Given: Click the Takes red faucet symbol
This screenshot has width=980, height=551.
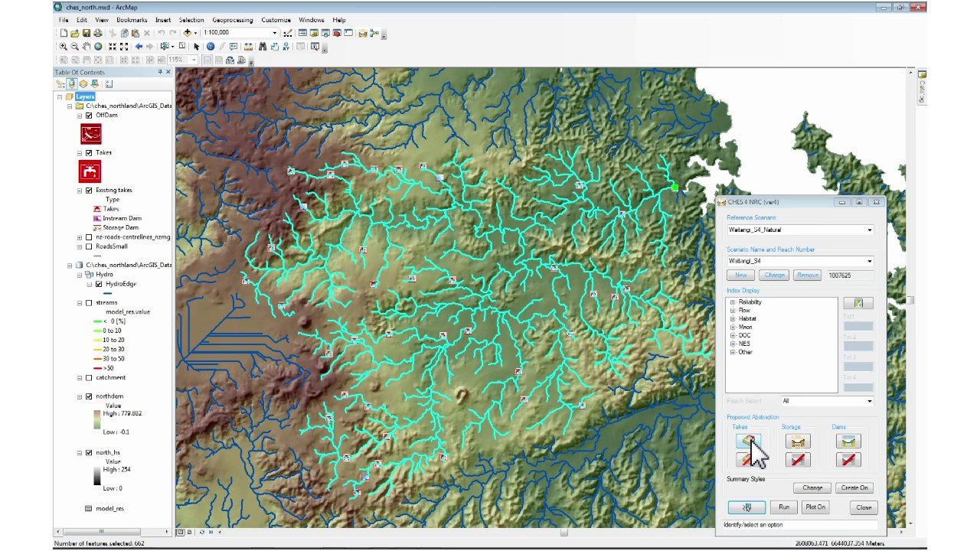Looking at the screenshot, I should tap(90, 171).
